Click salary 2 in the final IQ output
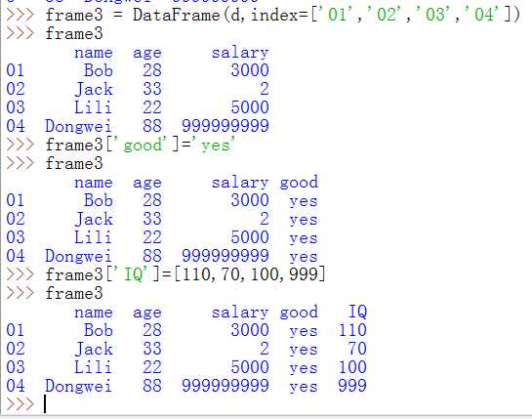The height and width of the screenshot is (419, 532). (265, 349)
